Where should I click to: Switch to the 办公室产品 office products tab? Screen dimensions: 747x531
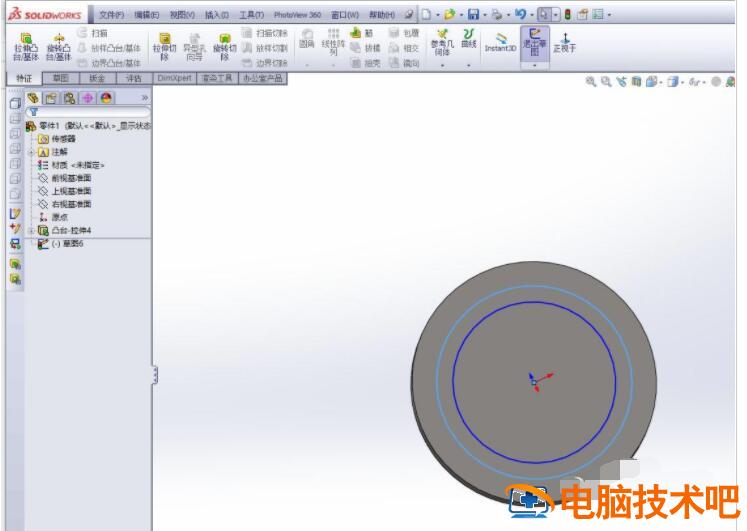[x=263, y=78]
